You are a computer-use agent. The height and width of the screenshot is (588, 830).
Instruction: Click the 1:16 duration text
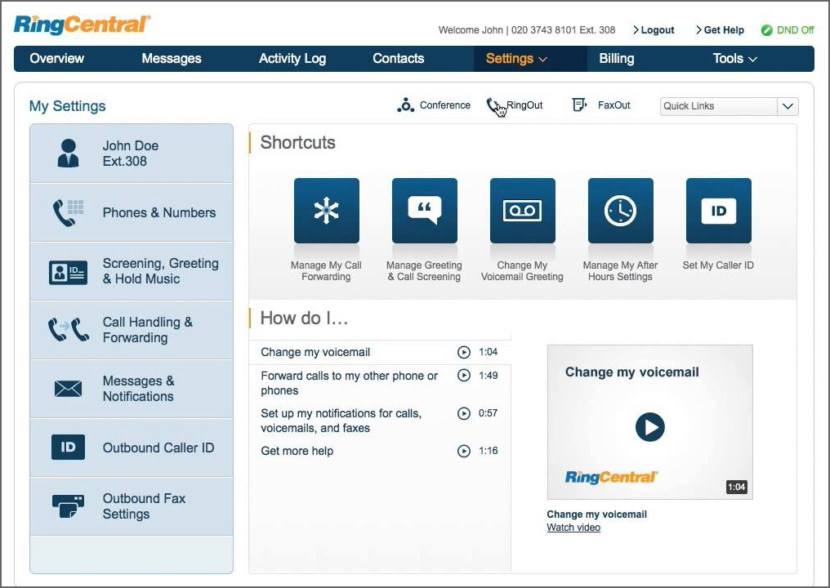tap(488, 451)
